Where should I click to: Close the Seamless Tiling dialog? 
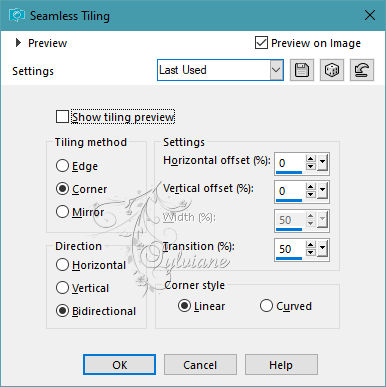tap(370, 15)
